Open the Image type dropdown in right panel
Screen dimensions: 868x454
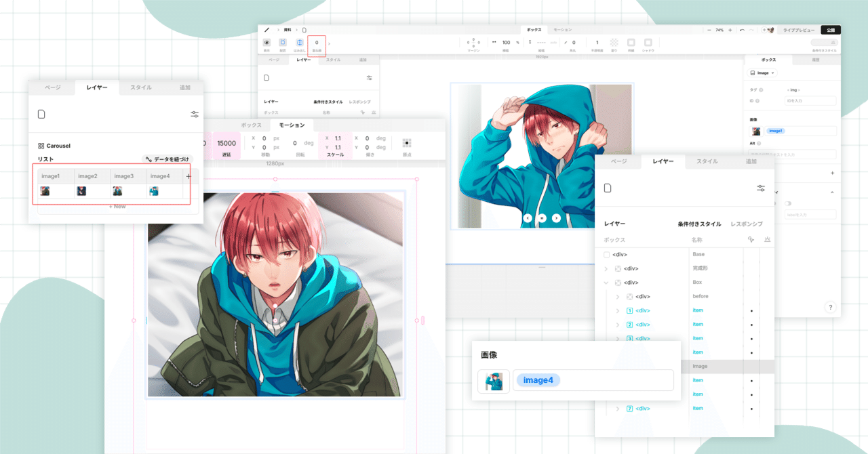pos(763,73)
